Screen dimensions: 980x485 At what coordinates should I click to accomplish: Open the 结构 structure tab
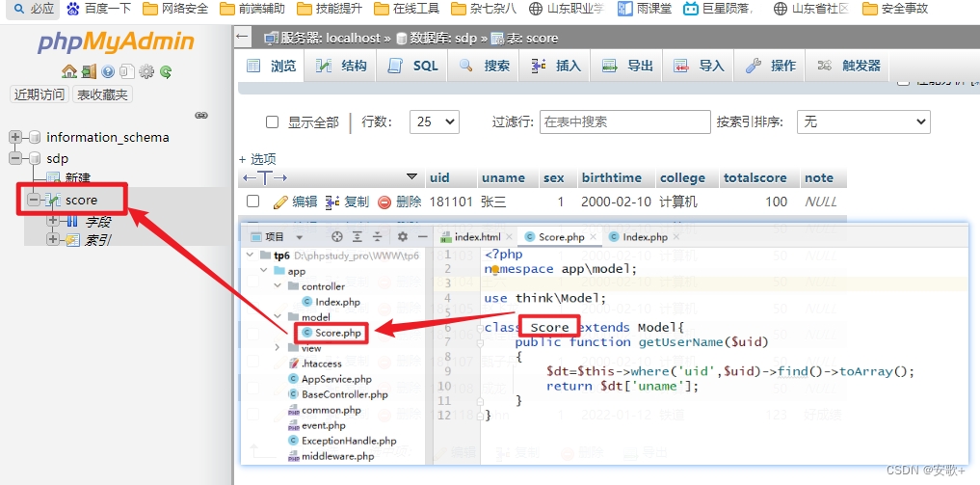pos(342,66)
